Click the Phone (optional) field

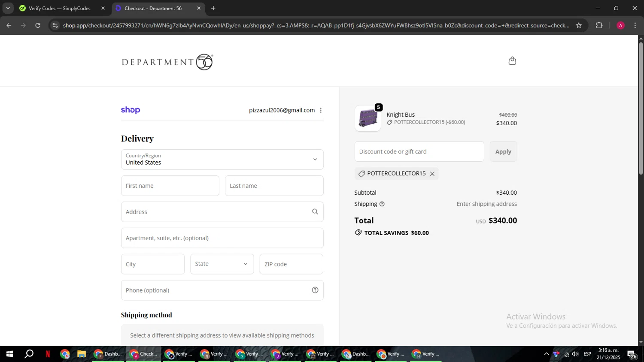(x=222, y=290)
